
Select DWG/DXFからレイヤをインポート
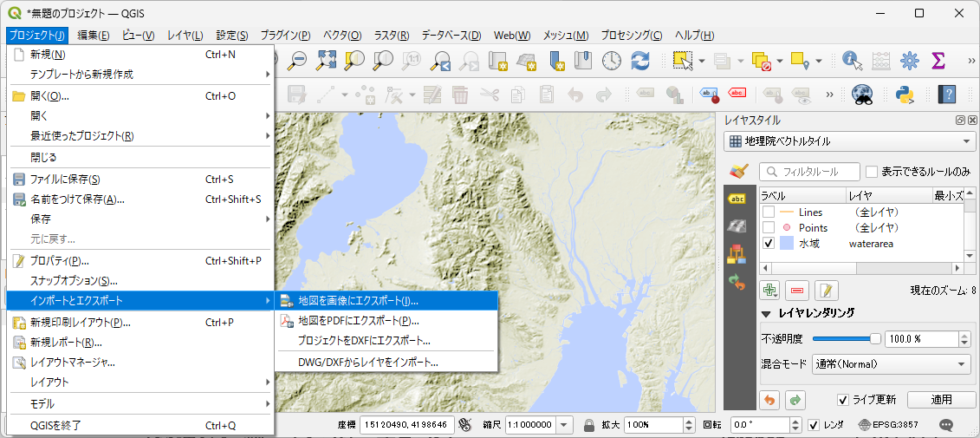(x=386, y=363)
